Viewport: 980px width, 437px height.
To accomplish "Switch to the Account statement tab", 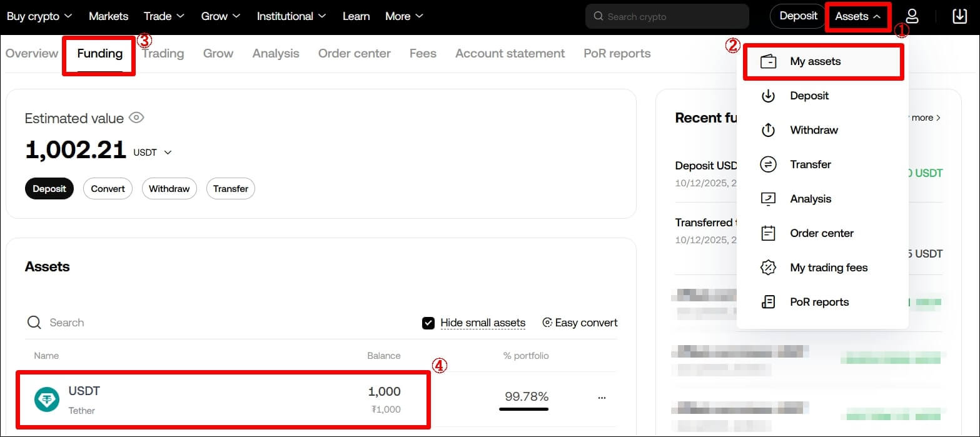I will coord(510,53).
